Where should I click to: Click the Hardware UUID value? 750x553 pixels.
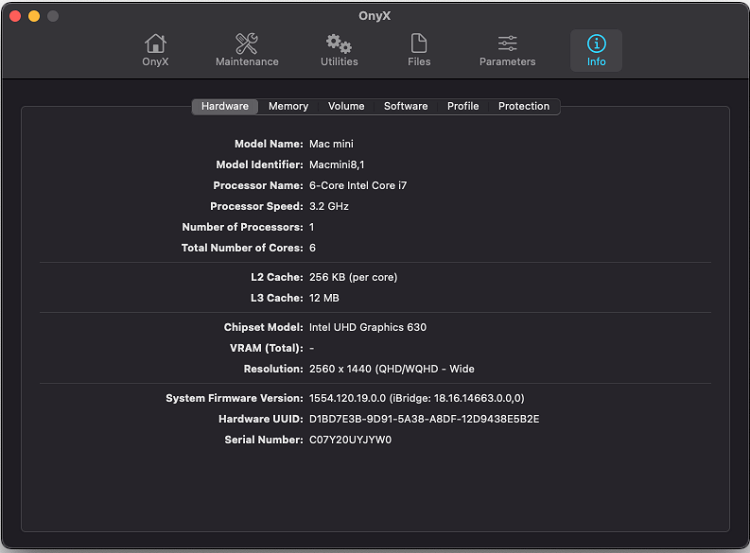pos(424,420)
